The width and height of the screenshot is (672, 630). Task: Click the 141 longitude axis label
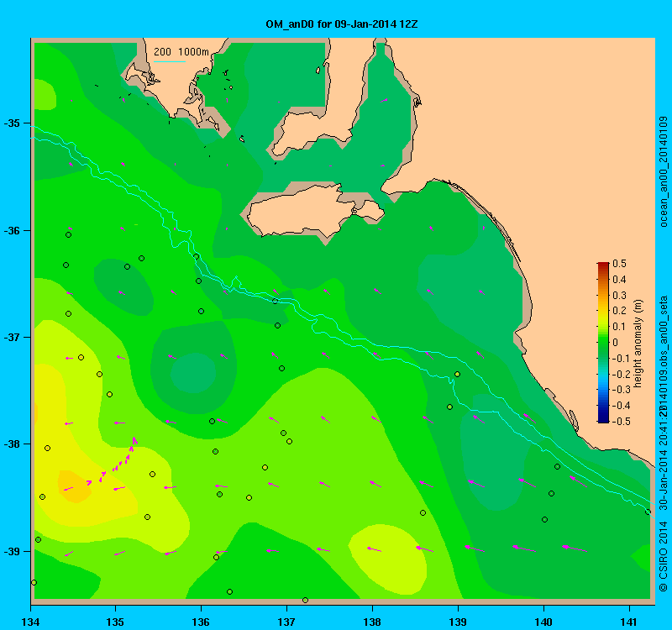pyautogui.click(x=629, y=622)
